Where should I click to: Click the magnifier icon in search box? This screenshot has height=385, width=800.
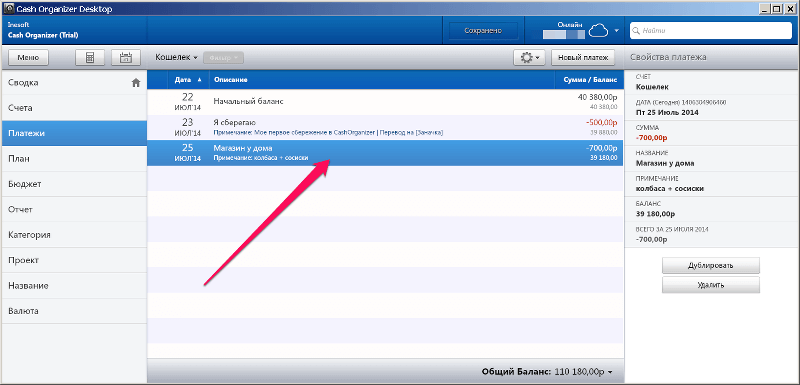click(x=636, y=31)
